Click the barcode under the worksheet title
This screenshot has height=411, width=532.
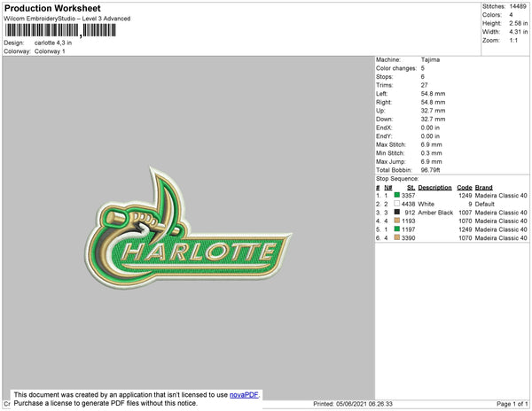pos(60,30)
